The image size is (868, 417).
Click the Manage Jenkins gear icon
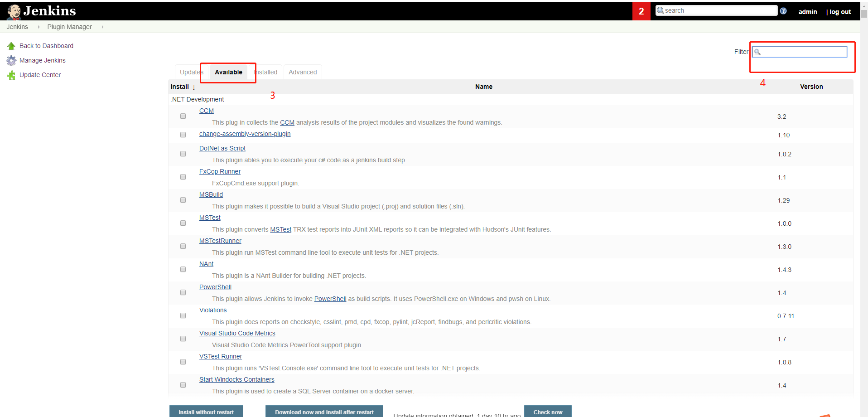click(x=11, y=60)
